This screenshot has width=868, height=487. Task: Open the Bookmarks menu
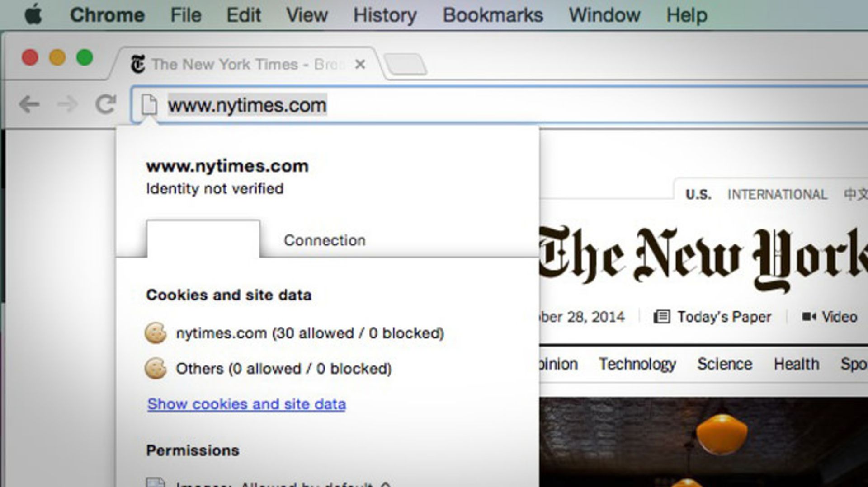pyautogui.click(x=493, y=15)
